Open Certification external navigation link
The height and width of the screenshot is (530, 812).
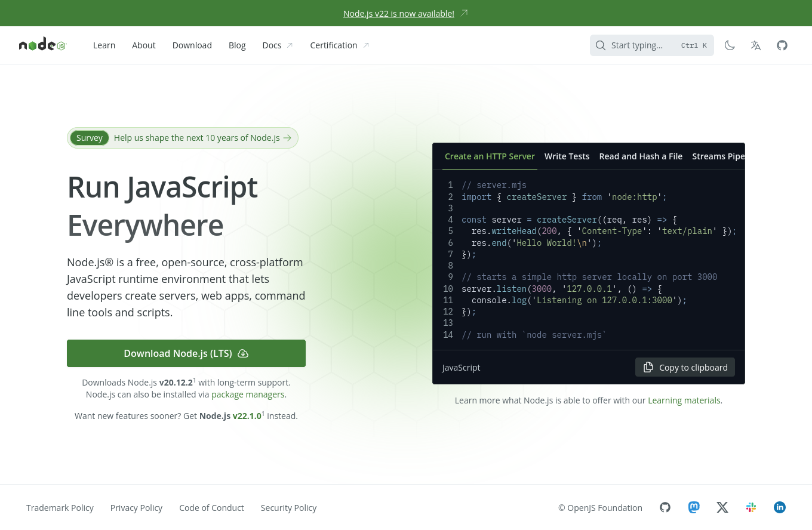coord(340,45)
